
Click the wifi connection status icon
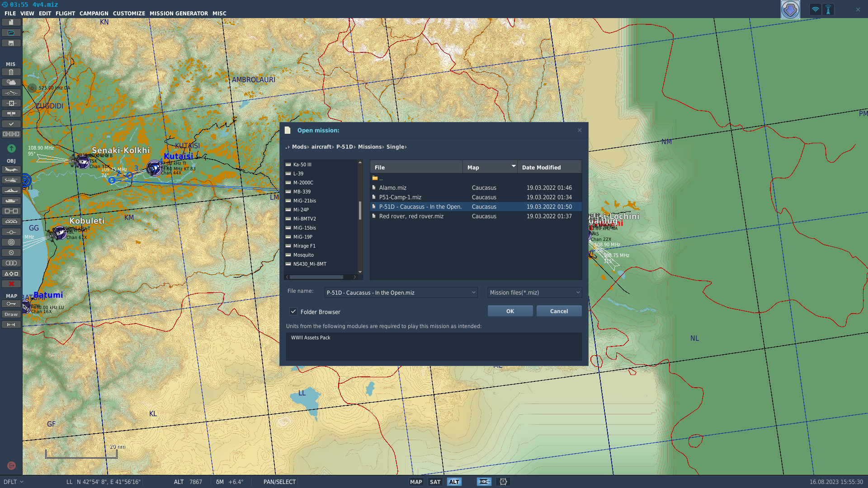(815, 9)
